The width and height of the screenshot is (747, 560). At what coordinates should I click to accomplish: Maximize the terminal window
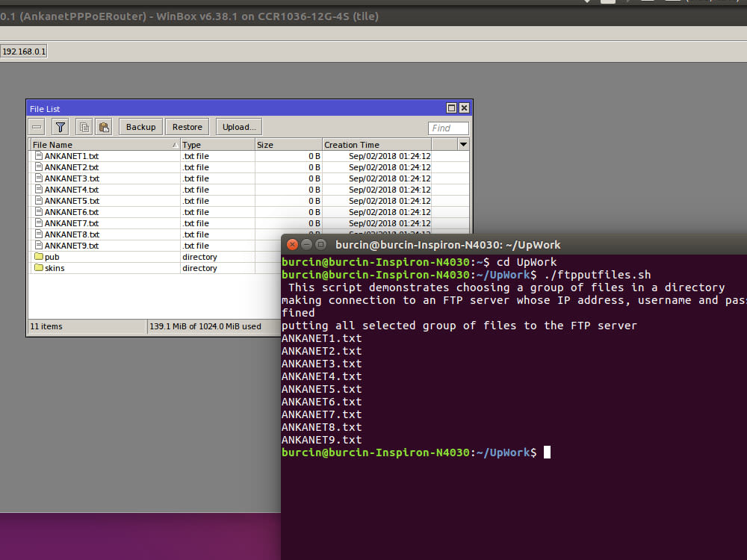click(320, 245)
